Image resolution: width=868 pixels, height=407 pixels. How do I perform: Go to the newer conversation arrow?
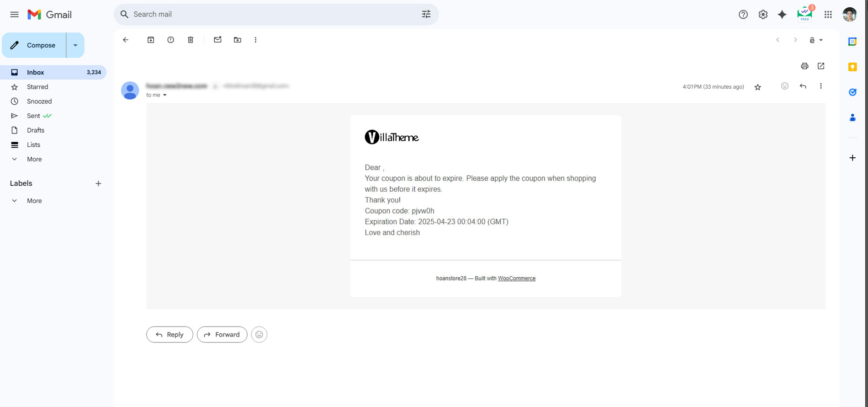click(778, 40)
